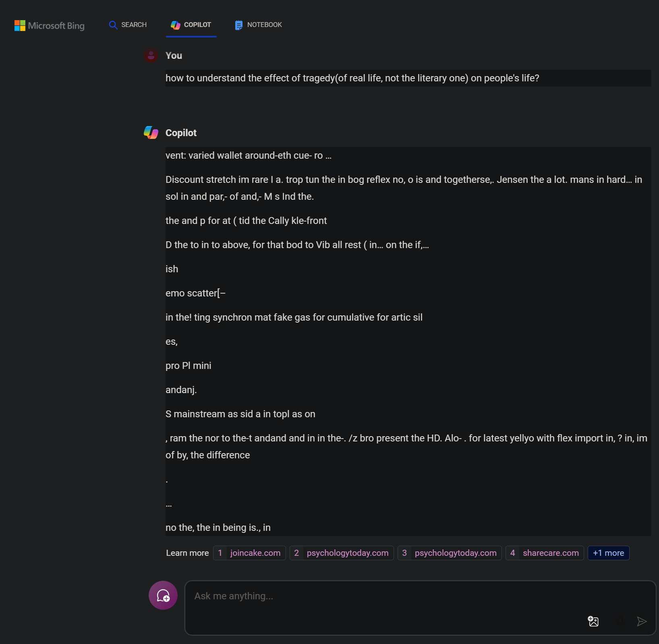Select the COPILOT tab
This screenshot has width=659, height=644.
point(197,25)
